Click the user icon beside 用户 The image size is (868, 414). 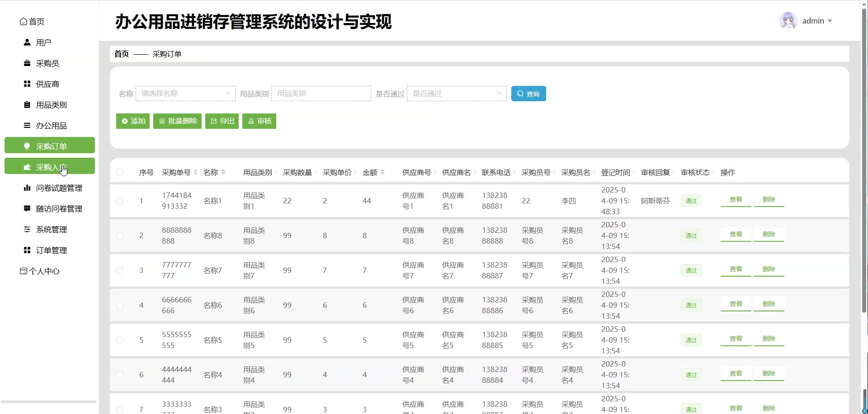(27, 42)
